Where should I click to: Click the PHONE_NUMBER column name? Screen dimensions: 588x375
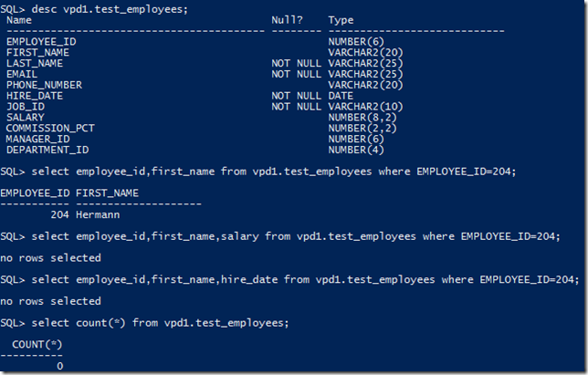[44, 85]
